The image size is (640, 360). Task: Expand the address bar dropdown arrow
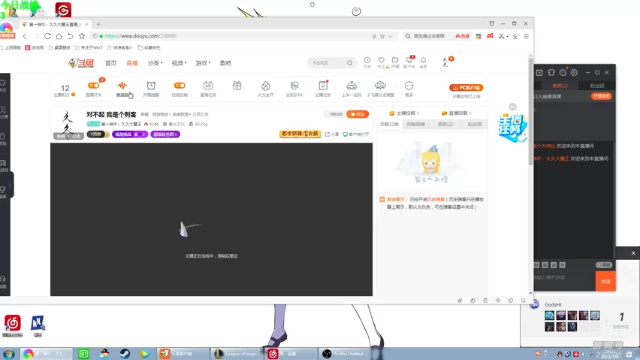pyautogui.click(x=391, y=36)
